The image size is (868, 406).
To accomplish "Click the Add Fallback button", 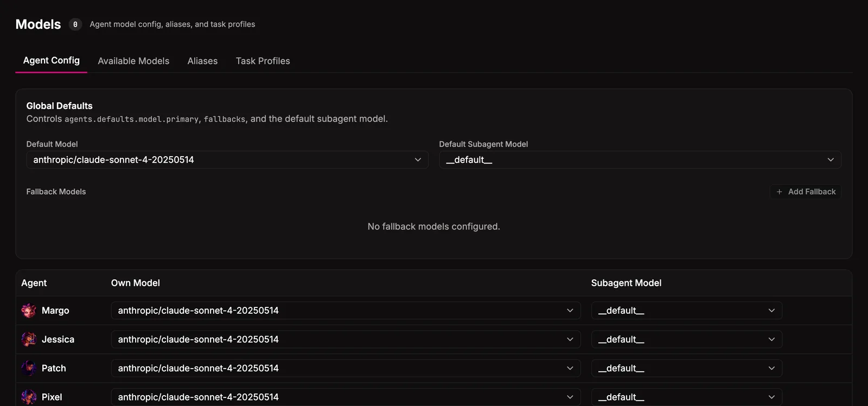I will 806,192.
